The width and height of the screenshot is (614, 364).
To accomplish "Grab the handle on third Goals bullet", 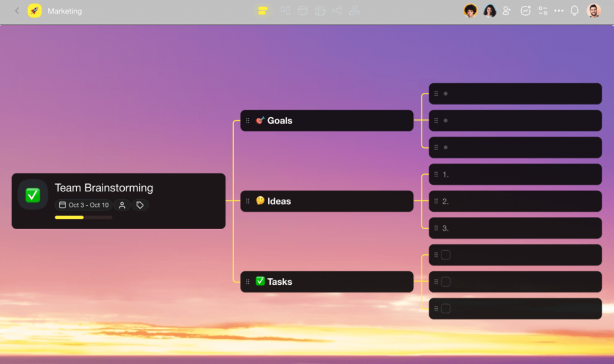I will [436, 148].
